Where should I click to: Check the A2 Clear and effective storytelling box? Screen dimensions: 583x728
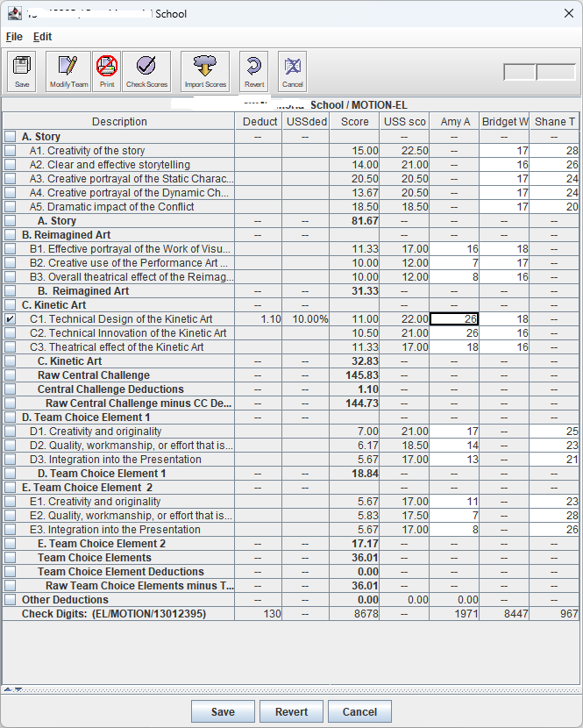10,164
